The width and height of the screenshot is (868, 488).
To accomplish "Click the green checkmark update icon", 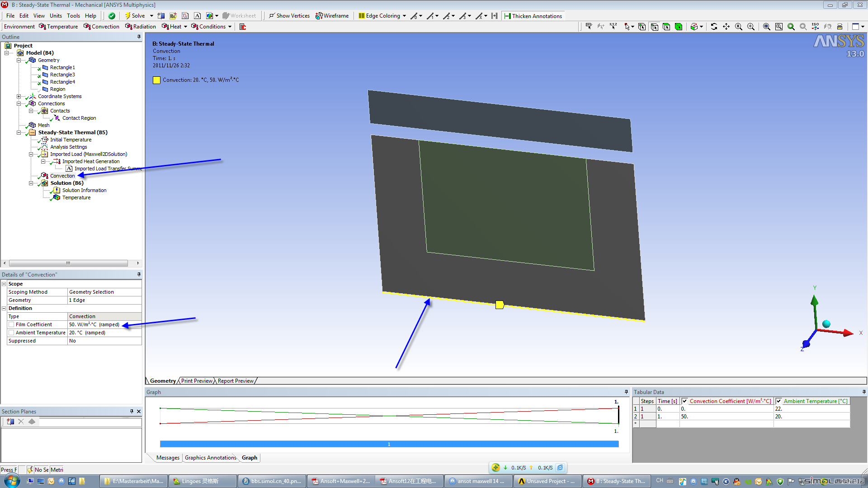I will point(112,16).
